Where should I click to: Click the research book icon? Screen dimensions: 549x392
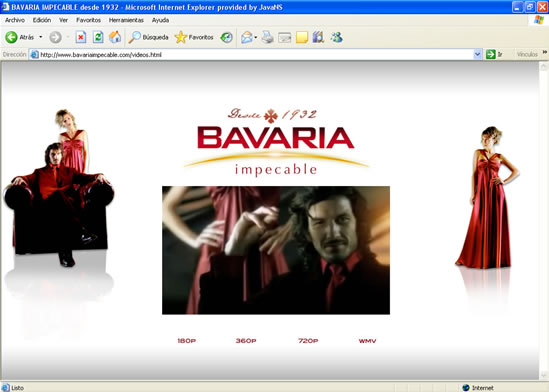pyautogui.click(x=318, y=37)
